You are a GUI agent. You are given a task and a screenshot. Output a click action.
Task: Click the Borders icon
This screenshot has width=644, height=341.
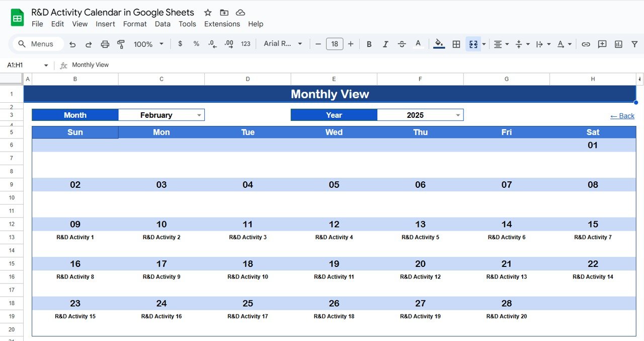(x=456, y=44)
